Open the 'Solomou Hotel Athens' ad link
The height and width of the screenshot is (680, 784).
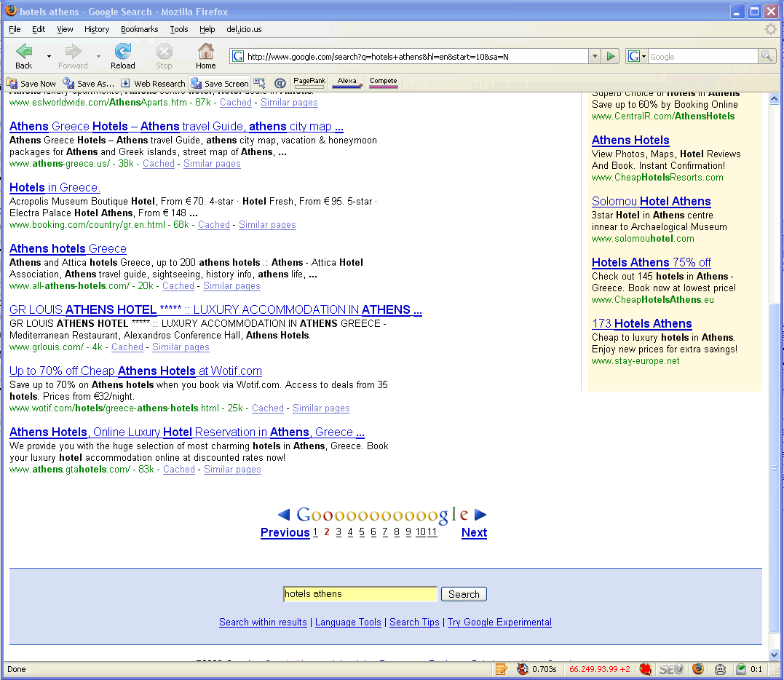point(651,202)
